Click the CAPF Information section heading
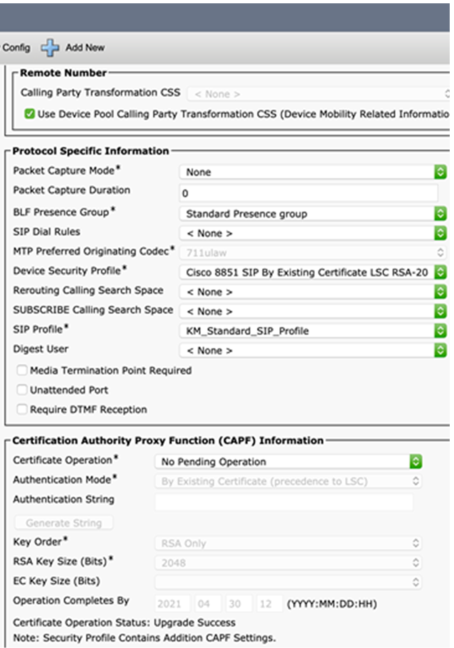 [x=168, y=441]
